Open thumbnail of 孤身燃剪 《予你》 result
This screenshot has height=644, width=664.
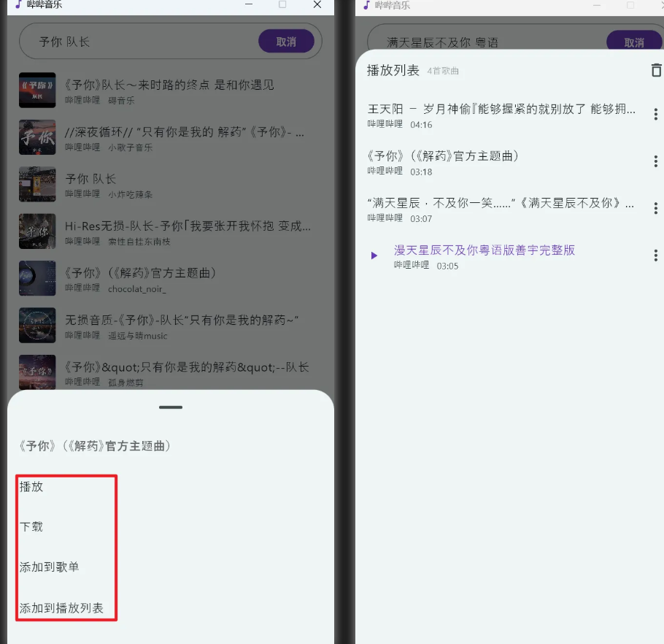click(x=37, y=372)
